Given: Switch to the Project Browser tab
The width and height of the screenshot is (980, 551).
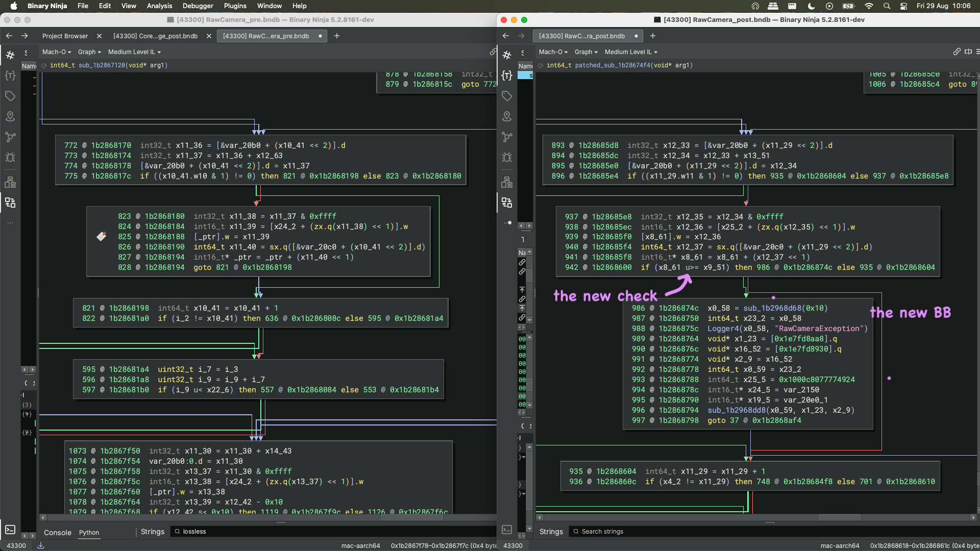Looking at the screenshot, I should click(65, 36).
